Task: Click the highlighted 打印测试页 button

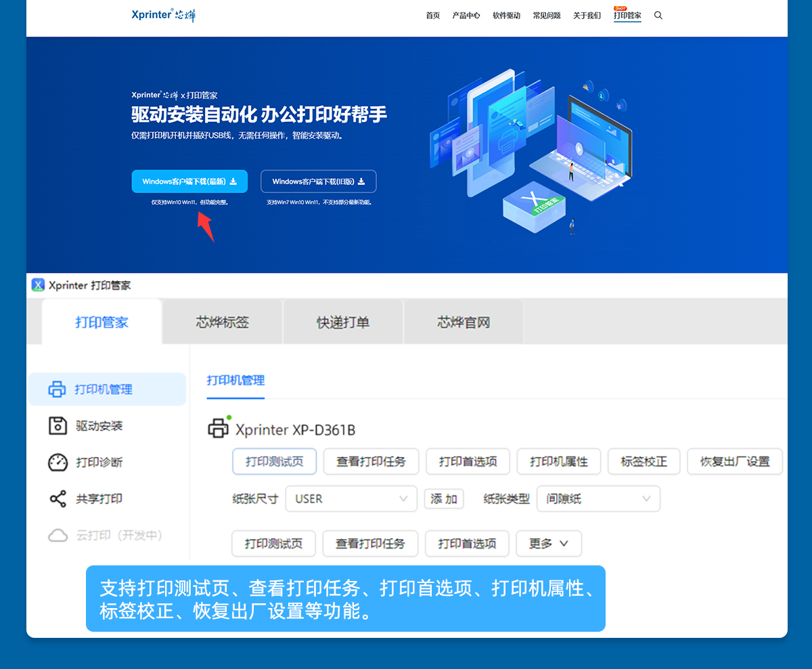Action: click(275, 462)
